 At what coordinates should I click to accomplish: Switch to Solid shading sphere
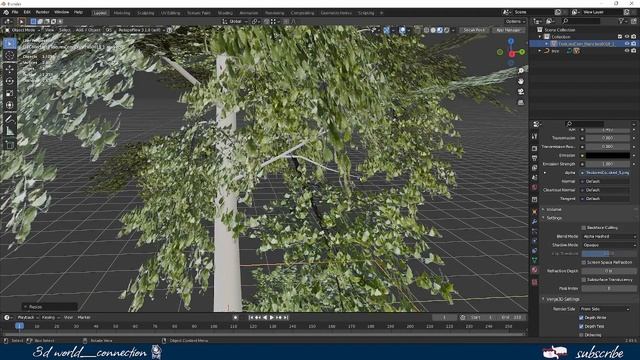433,30
